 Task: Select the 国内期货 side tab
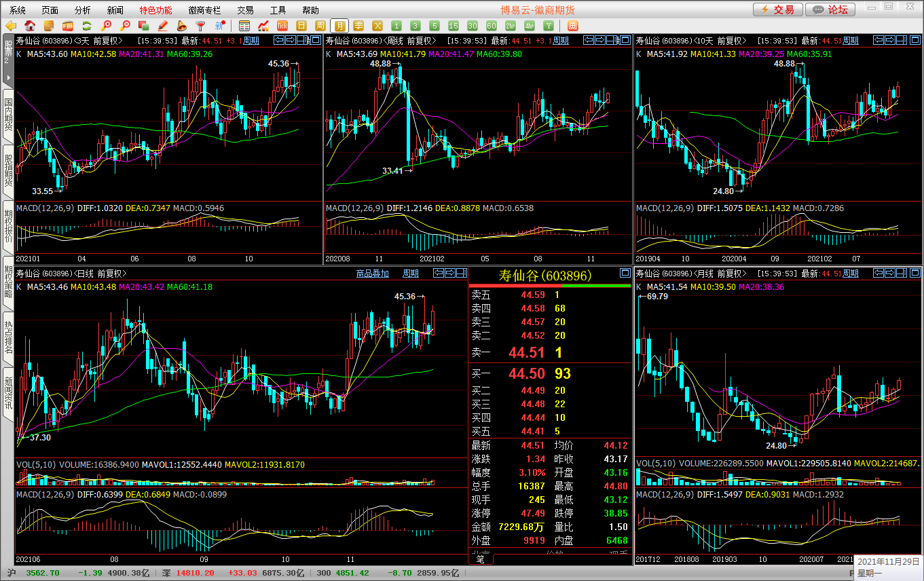coord(8,115)
